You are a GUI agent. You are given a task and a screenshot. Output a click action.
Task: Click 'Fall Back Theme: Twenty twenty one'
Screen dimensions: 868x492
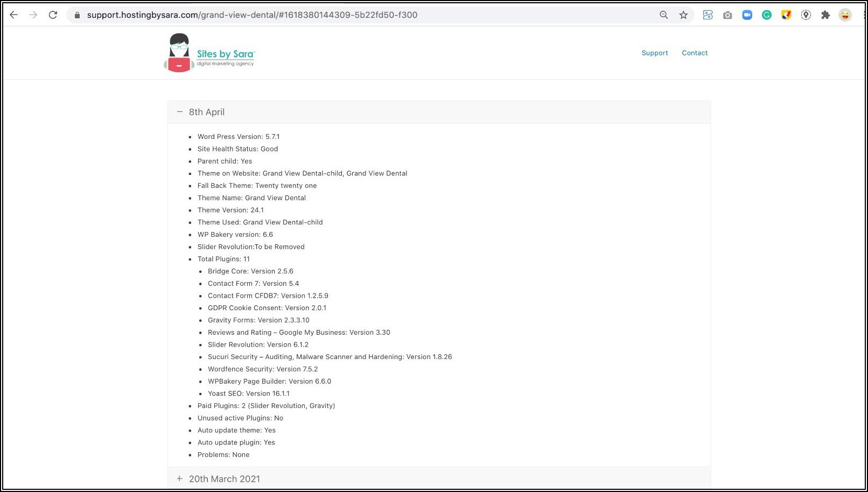[x=257, y=186]
